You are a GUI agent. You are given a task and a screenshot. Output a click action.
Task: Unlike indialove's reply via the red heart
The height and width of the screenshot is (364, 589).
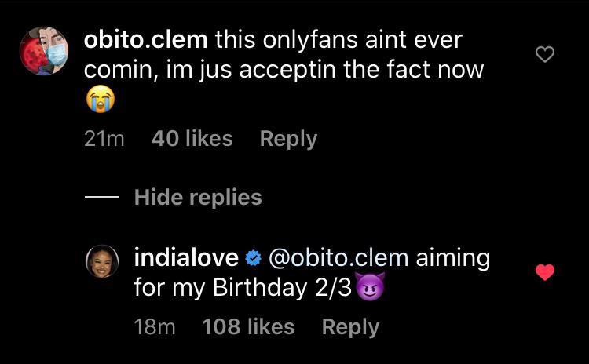click(x=544, y=272)
